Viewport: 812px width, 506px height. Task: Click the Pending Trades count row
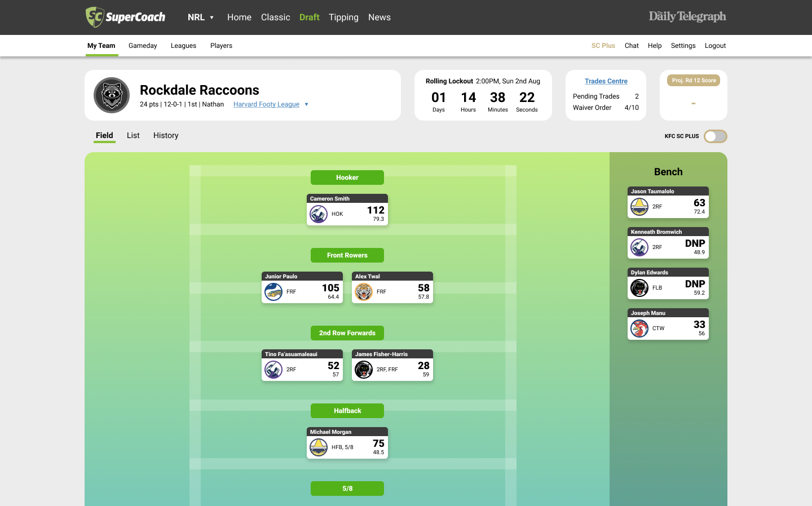606,96
